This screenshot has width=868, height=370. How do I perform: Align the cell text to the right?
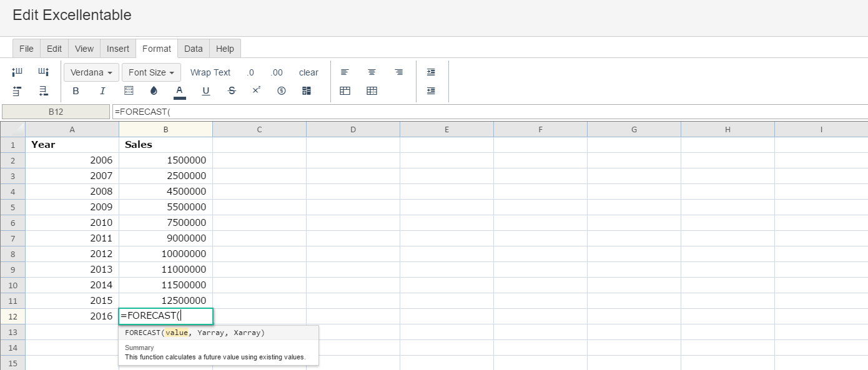(x=399, y=72)
